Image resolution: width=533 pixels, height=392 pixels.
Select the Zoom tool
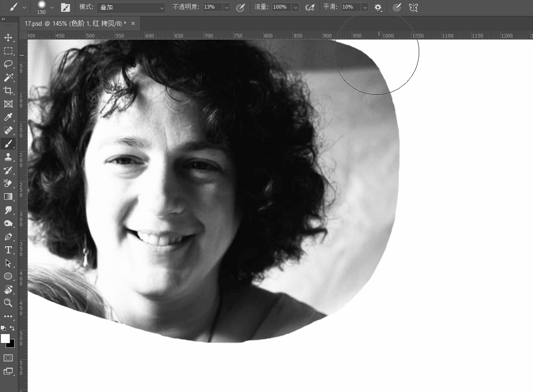point(8,303)
